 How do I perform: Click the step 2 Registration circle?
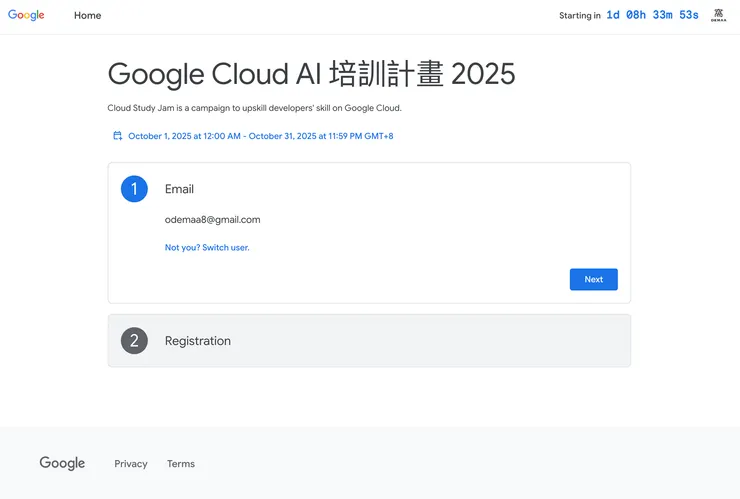pyautogui.click(x=135, y=341)
